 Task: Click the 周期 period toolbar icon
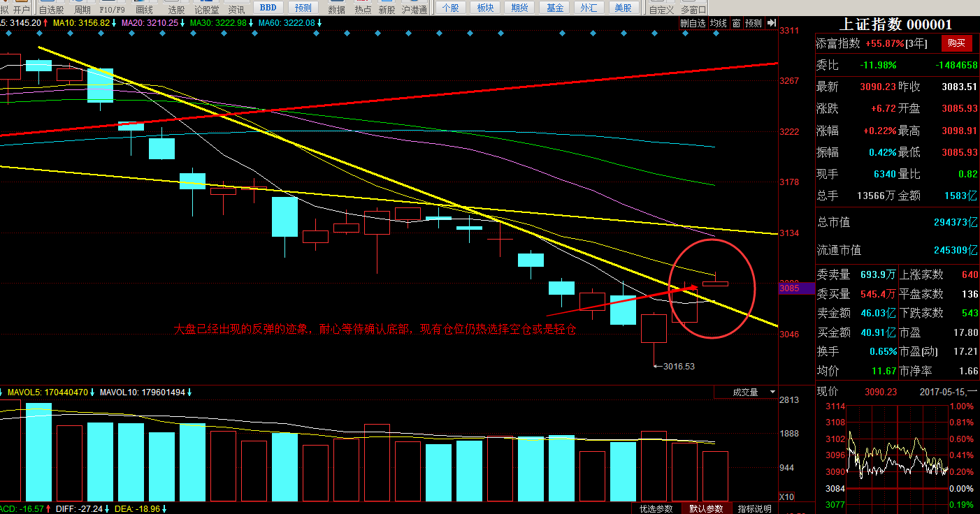(82, 8)
